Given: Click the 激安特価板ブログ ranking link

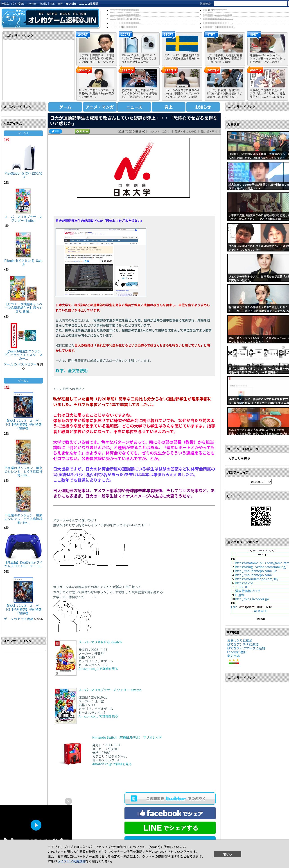Looking at the screenshot, I should (248, 591).
